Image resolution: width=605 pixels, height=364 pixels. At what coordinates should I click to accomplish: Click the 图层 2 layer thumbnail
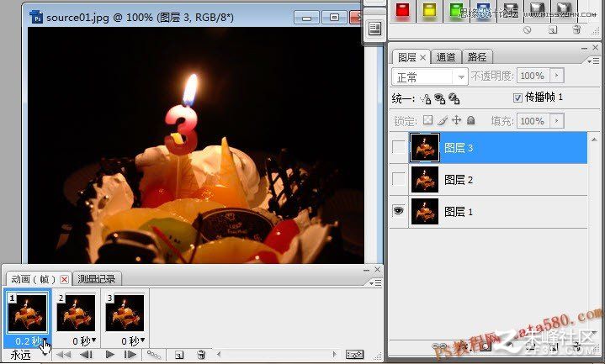click(424, 179)
